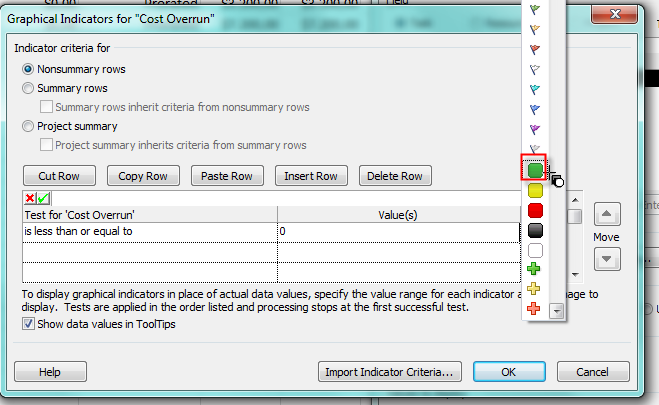Select the black square indicator
Image resolution: width=659 pixels, height=405 pixels.
pyautogui.click(x=535, y=230)
